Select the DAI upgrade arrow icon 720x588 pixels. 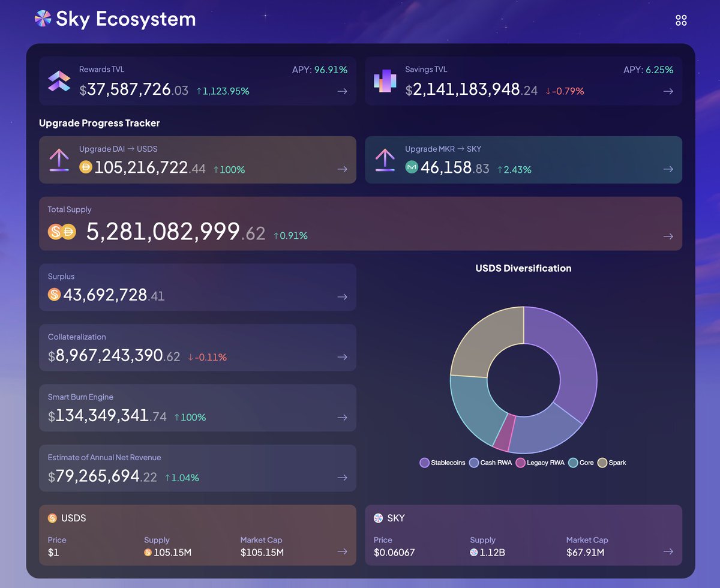59,160
